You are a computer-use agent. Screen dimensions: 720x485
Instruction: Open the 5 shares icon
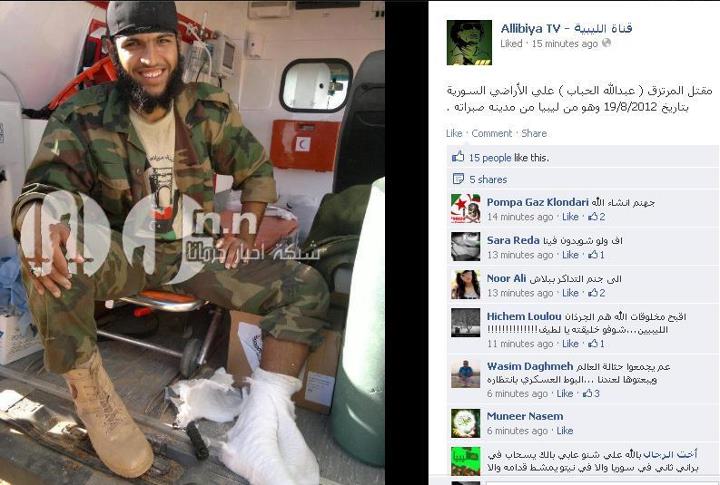click(x=458, y=179)
